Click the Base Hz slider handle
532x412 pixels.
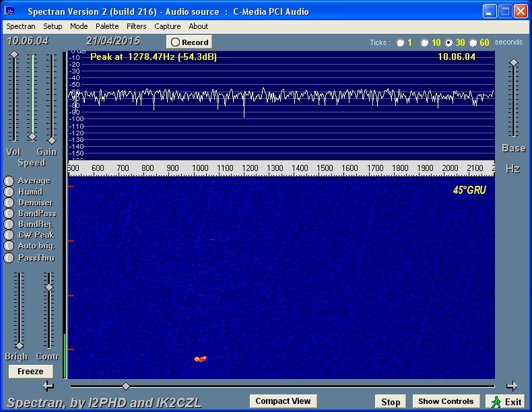(x=514, y=63)
